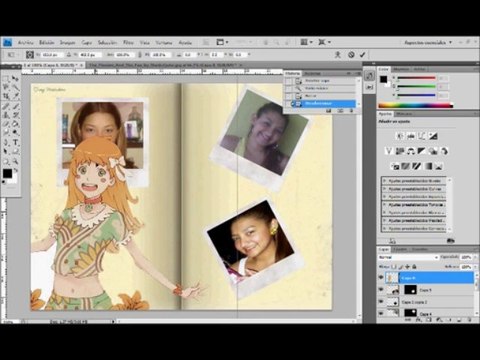Select the Lasso tool
The image size is (480, 360).
coord(6,87)
